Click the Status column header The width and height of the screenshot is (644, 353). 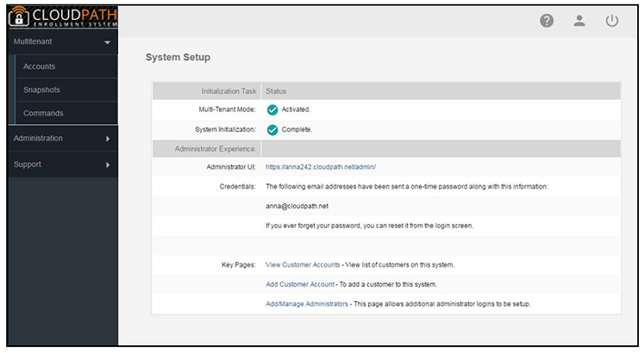point(276,91)
